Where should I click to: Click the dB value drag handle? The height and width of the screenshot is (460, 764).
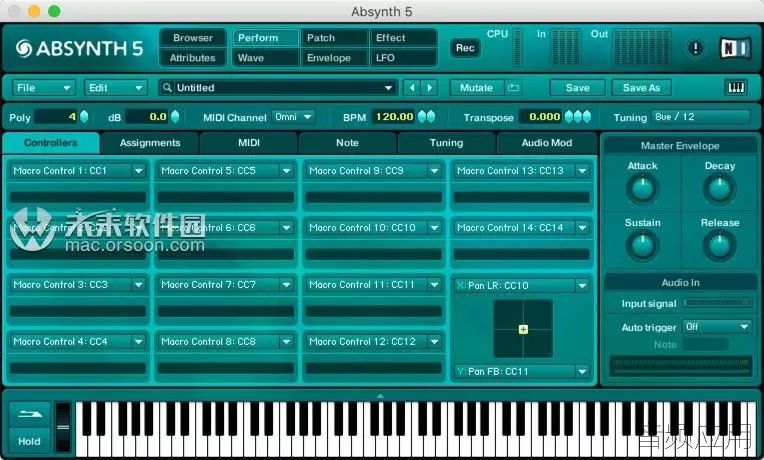pos(175,116)
